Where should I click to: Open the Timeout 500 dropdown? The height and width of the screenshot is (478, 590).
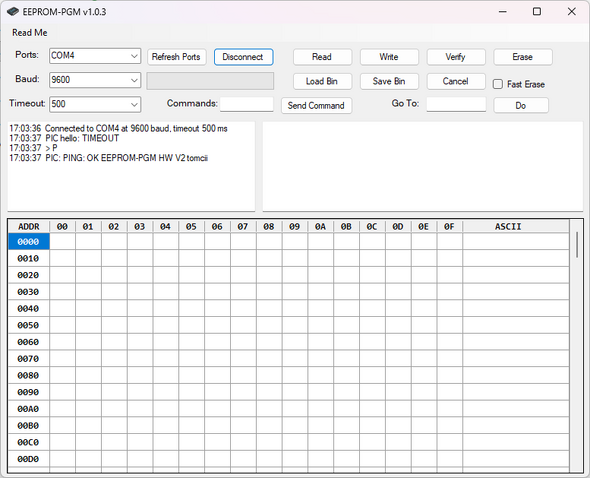[x=95, y=104]
